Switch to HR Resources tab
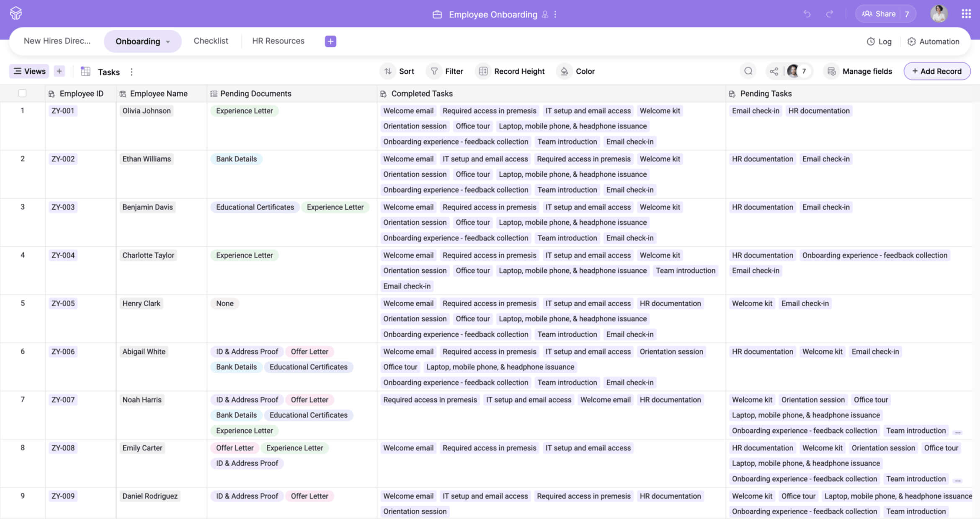 click(x=278, y=41)
